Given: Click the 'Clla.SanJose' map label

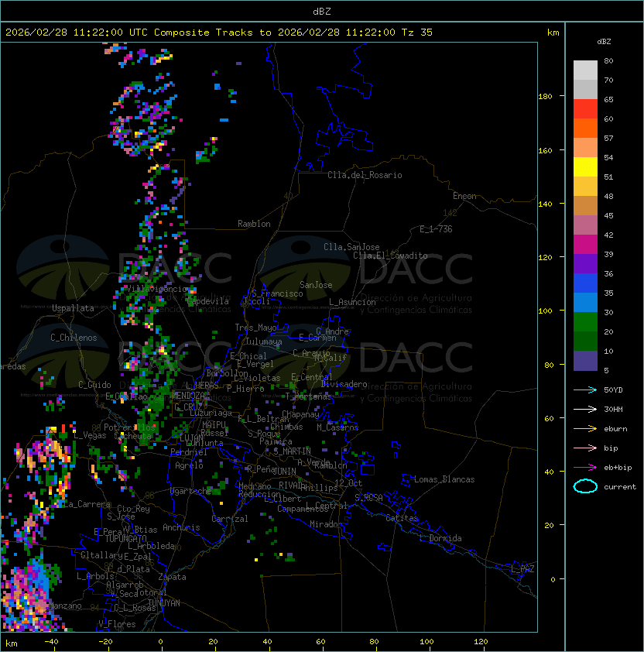Looking at the screenshot, I should click(x=351, y=247).
